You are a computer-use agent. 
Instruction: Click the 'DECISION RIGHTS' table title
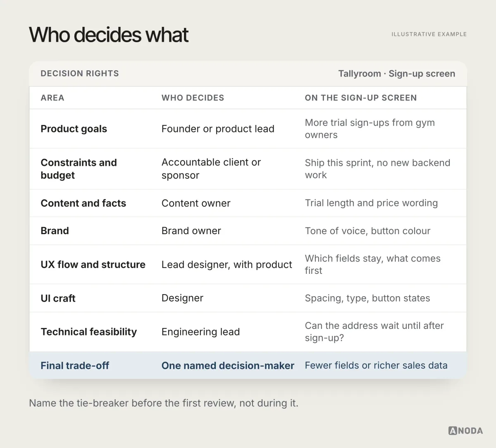point(80,74)
